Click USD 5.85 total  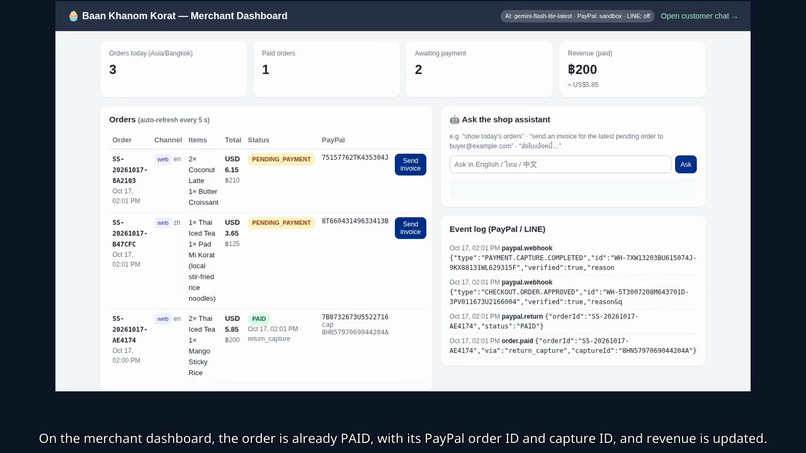232,324
